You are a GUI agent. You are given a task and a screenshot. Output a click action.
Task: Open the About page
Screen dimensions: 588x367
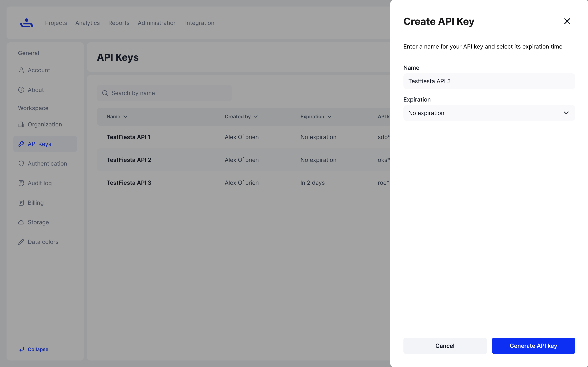coord(36,90)
